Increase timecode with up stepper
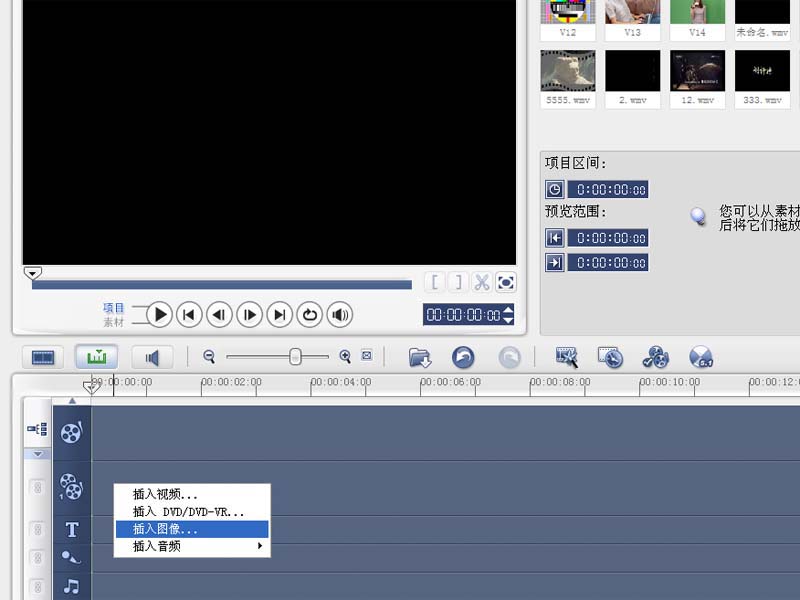 508,309
